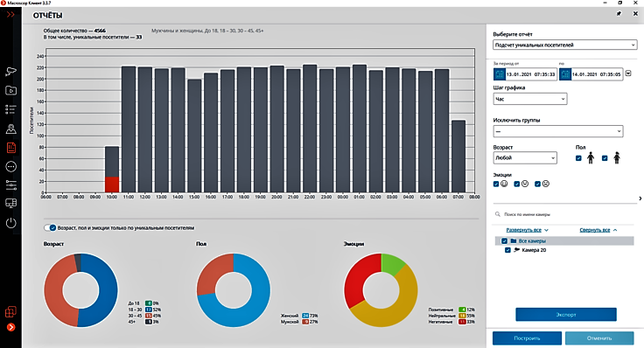Open the start date calendar icon
644x348 pixels.
pyautogui.click(x=499, y=74)
